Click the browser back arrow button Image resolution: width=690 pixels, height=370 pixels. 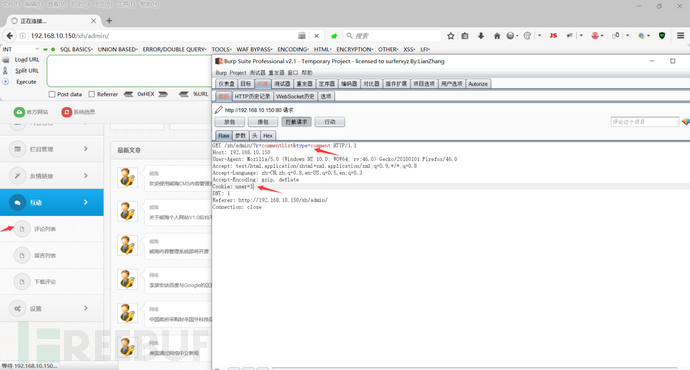[9, 36]
